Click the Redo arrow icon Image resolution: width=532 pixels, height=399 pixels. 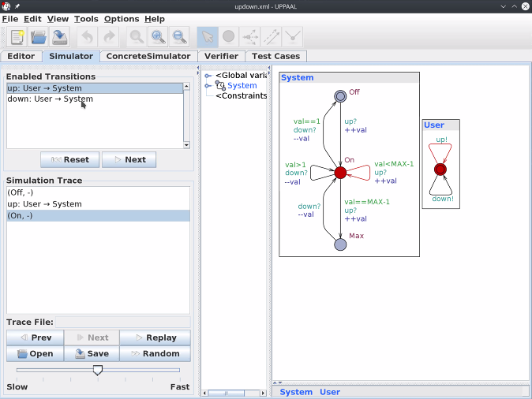coord(109,36)
